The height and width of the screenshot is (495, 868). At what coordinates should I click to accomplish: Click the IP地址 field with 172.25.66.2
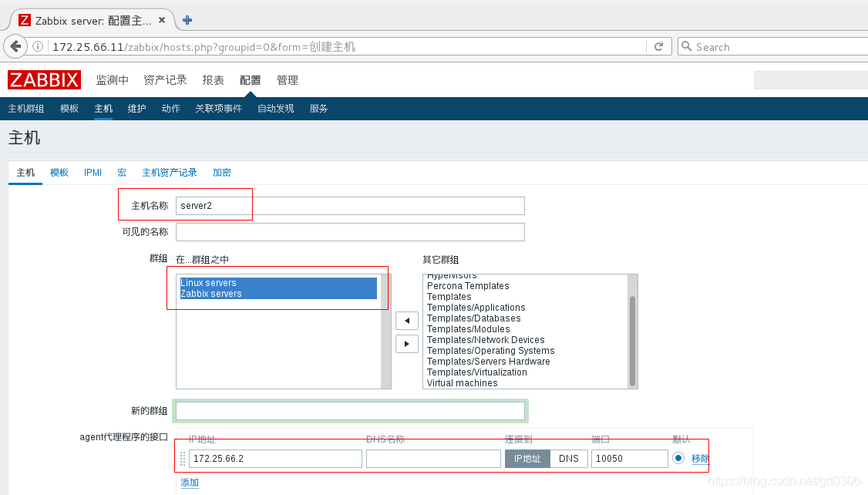click(x=275, y=459)
